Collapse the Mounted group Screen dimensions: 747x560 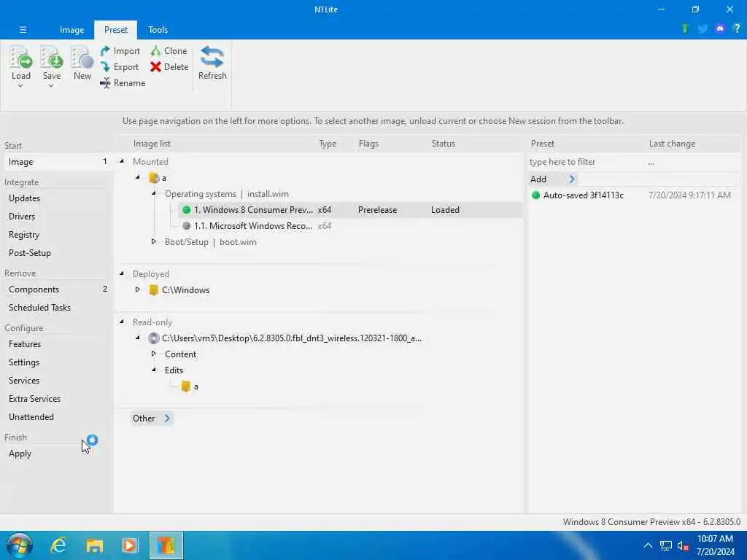(122, 161)
